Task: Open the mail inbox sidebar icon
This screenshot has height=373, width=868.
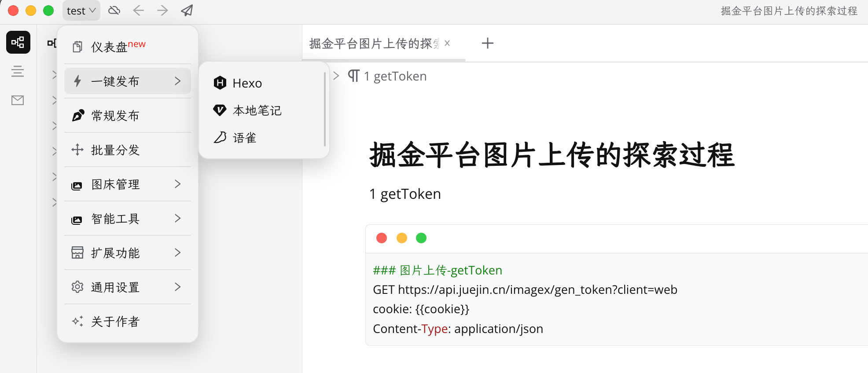Action: (x=18, y=100)
